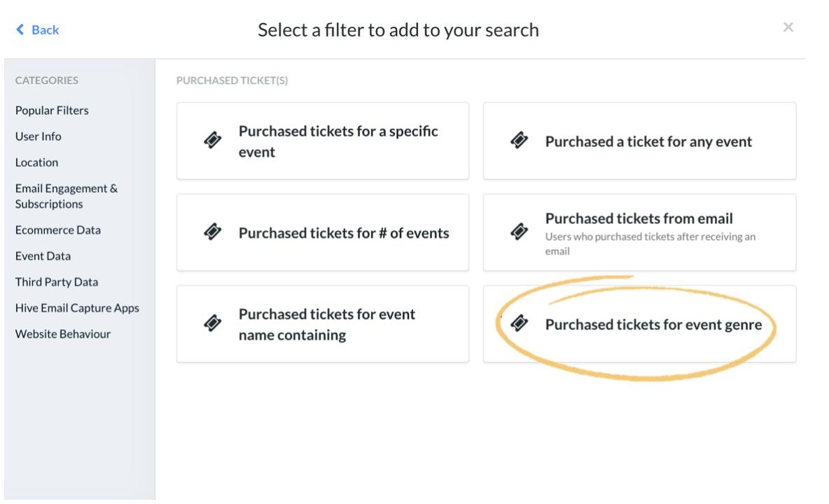829x504 pixels.
Task: Close the filter selection dialog
Action: point(788,27)
